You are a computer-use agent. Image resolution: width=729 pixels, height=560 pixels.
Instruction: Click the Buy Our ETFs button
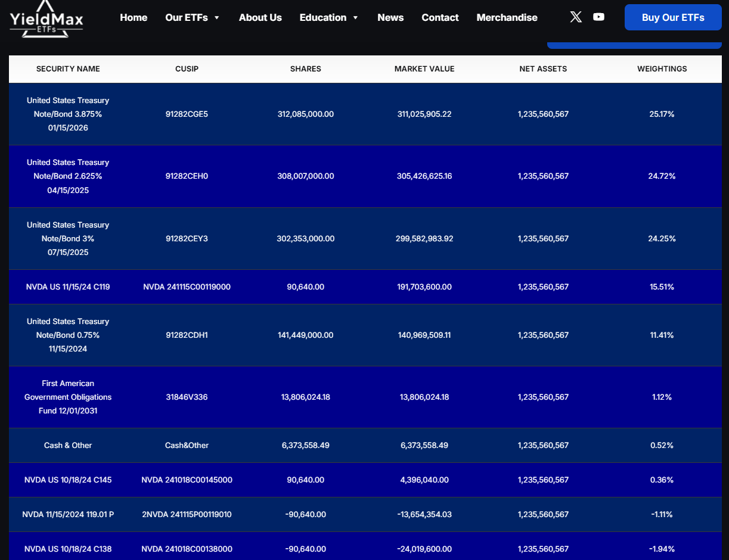pos(673,17)
